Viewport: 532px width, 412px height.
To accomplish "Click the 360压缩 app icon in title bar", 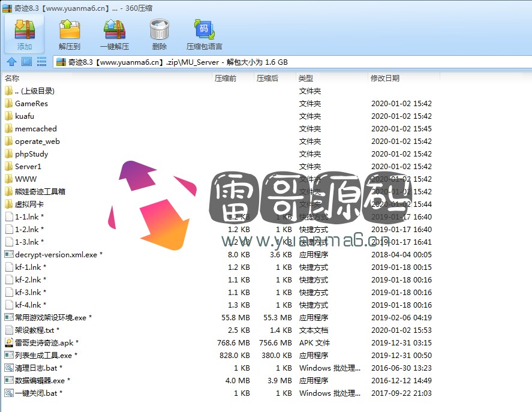I will click(x=7, y=8).
